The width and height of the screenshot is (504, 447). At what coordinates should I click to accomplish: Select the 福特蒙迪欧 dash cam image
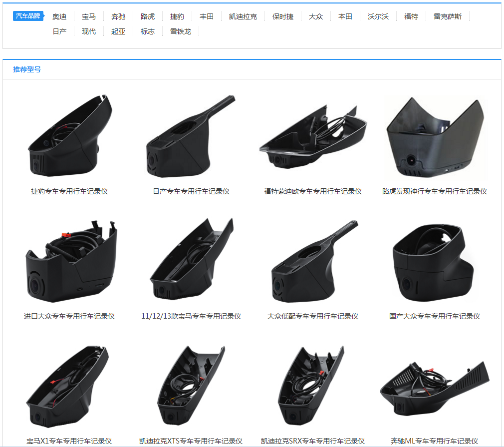pyautogui.click(x=313, y=135)
